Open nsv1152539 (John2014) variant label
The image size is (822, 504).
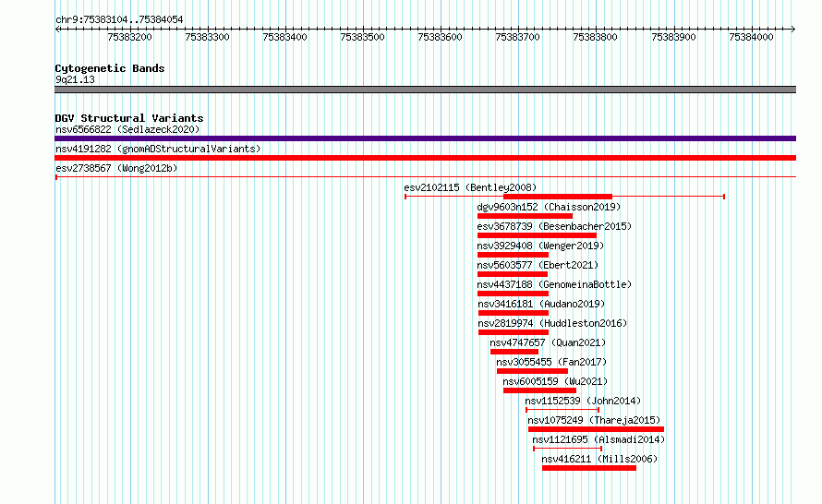[x=583, y=401]
